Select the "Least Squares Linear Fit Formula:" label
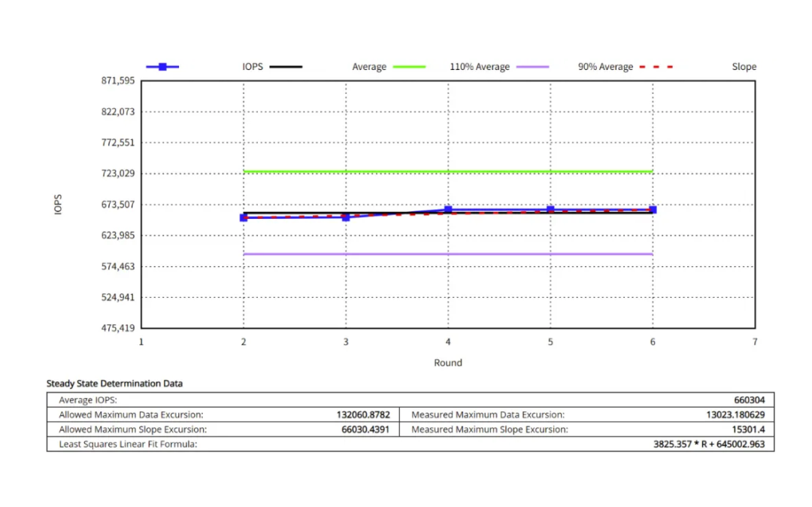The image size is (812, 507). (128, 445)
